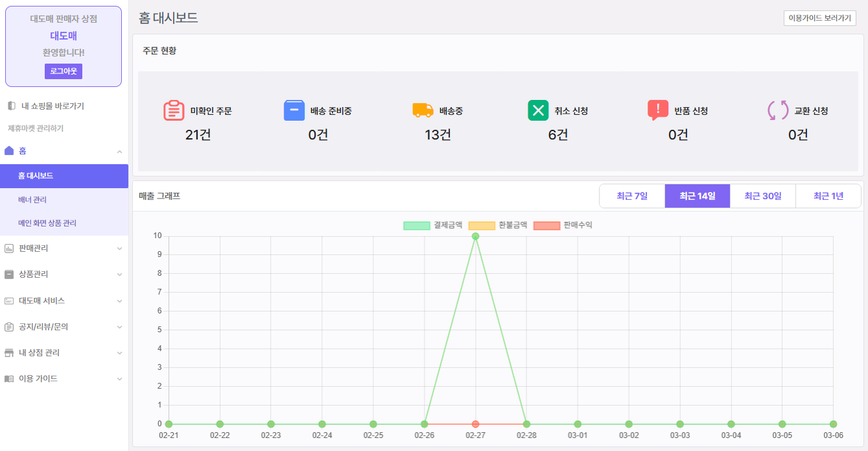Collapse the 홈 menu section chevron
The image size is (868, 451).
[119, 151]
